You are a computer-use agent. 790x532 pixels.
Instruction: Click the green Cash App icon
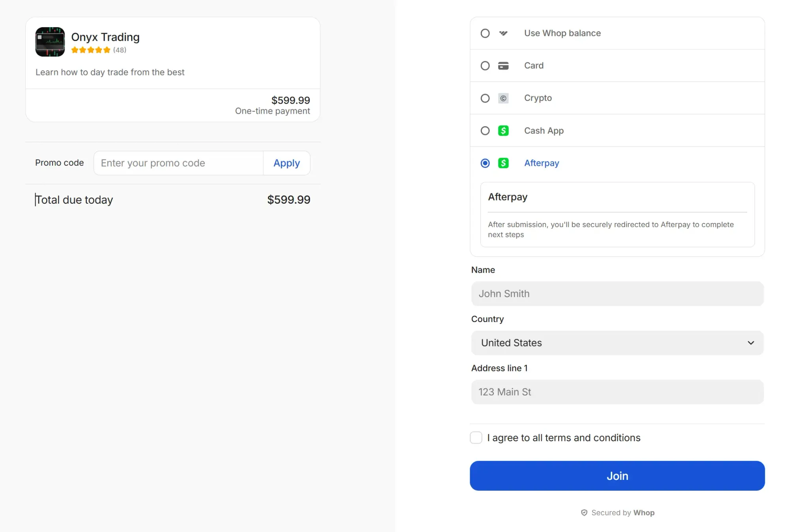pyautogui.click(x=503, y=131)
